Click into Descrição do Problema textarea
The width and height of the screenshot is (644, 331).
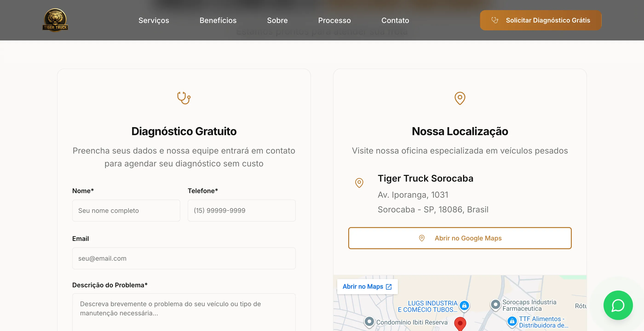pyautogui.click(x=184, y=312)
